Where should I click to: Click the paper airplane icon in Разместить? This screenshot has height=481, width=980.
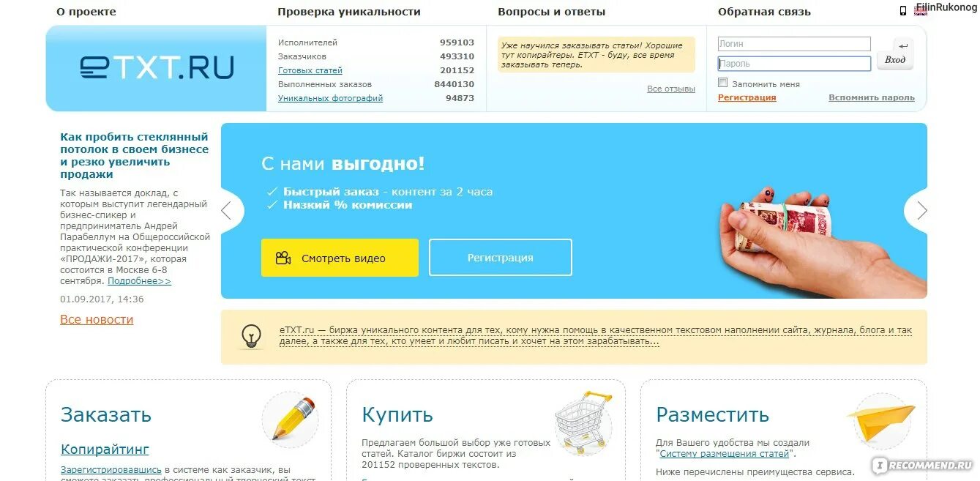point(881,421)
